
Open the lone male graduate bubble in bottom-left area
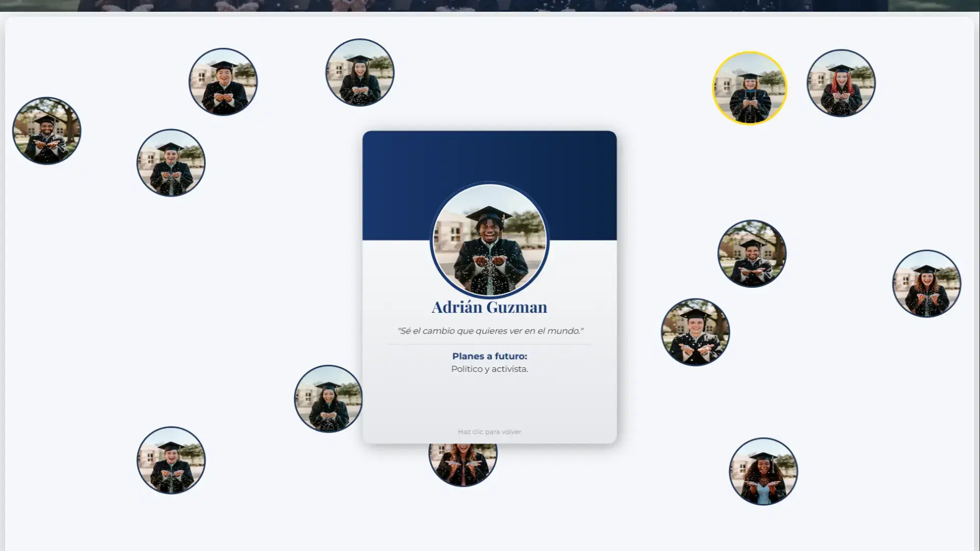coord(170,460)
